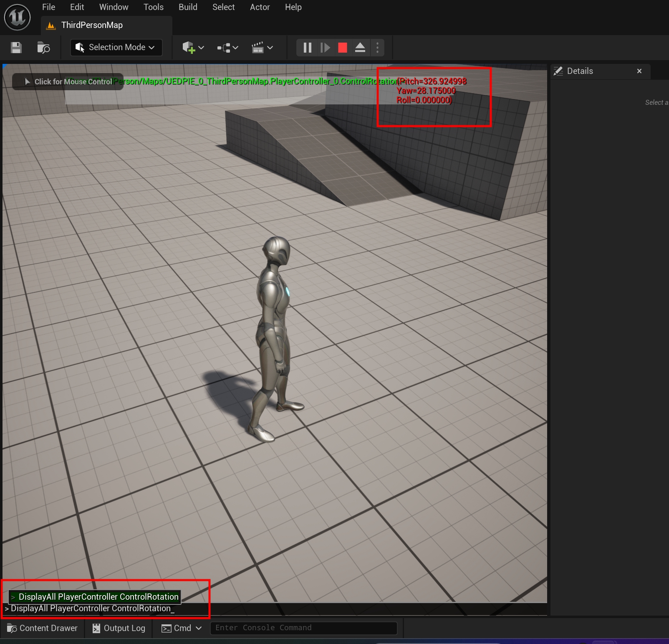Screen dimensions: 669x644
Task: Expand the Selection Mode dropdown
Action: 116,47
